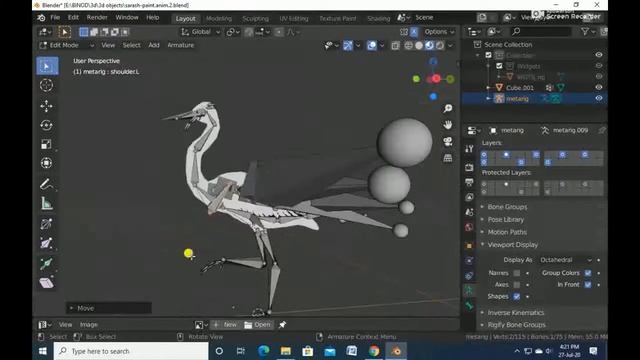Image resolution: width=640 pixels, height=360 pixels.
Task: Select rendered viewport shading sphere
Action: click(440, 45)
